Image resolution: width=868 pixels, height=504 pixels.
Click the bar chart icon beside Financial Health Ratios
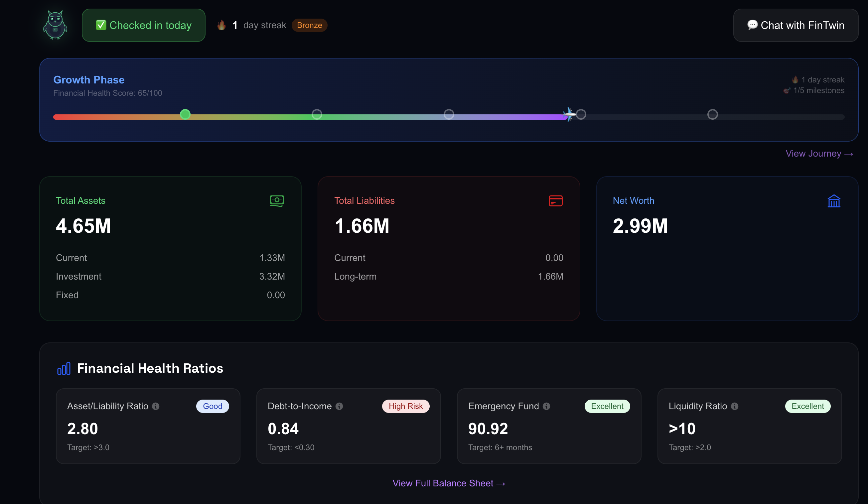point(64,368)
